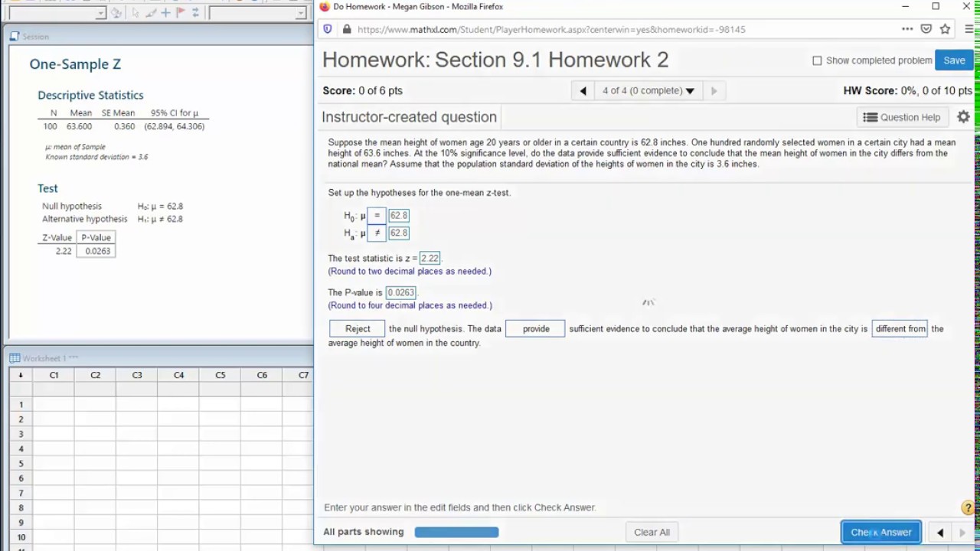
Task: Select column header C4 in worksheet
Action: (178, 375)
